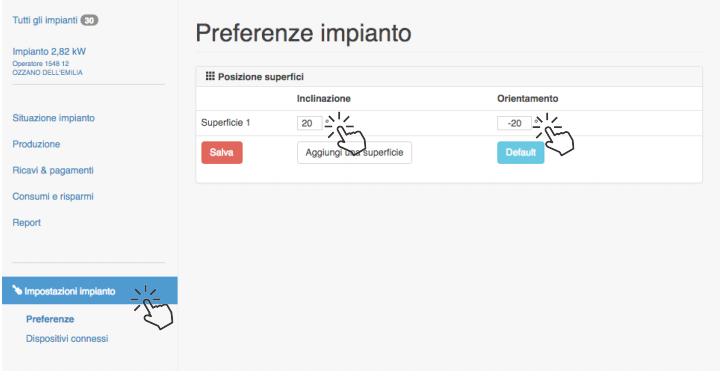Select Impianto 2,82 kW entry
This screenshot has width=725, height=376.
click(49, 51)
